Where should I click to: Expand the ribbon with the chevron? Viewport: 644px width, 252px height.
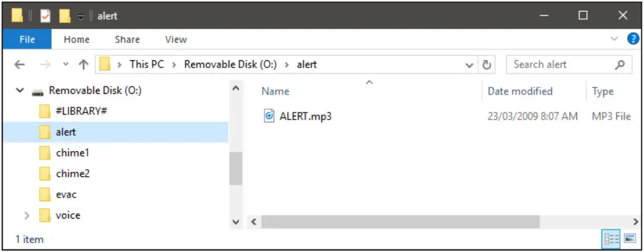coord(615,39)
